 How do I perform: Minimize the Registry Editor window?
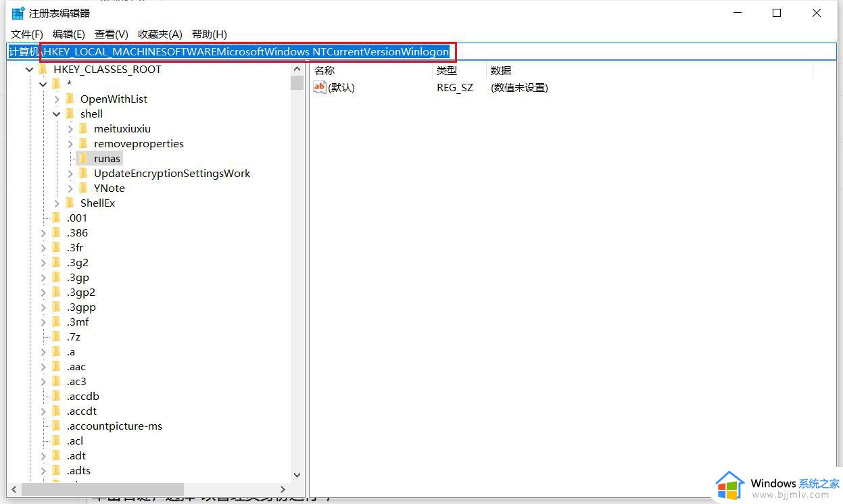738,13
